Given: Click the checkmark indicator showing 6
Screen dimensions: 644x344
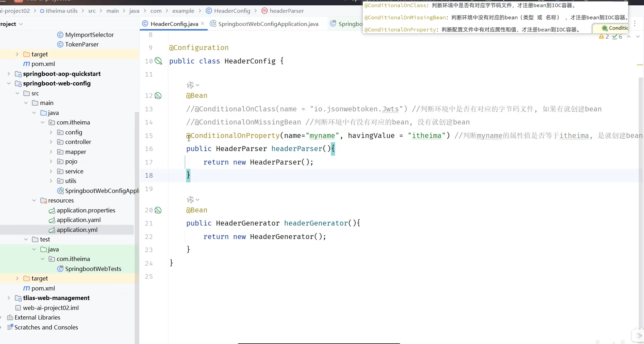Looking at the screenshot, I should point(617,37).
